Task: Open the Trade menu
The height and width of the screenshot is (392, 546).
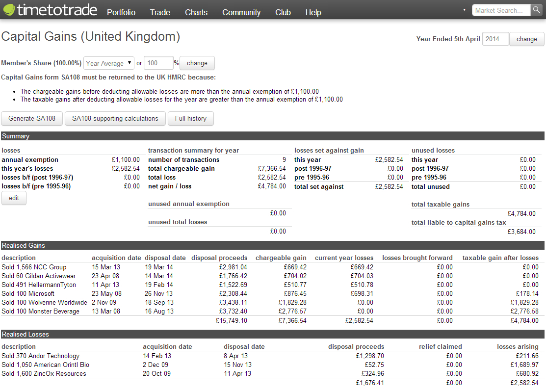Action: (160, 12)
